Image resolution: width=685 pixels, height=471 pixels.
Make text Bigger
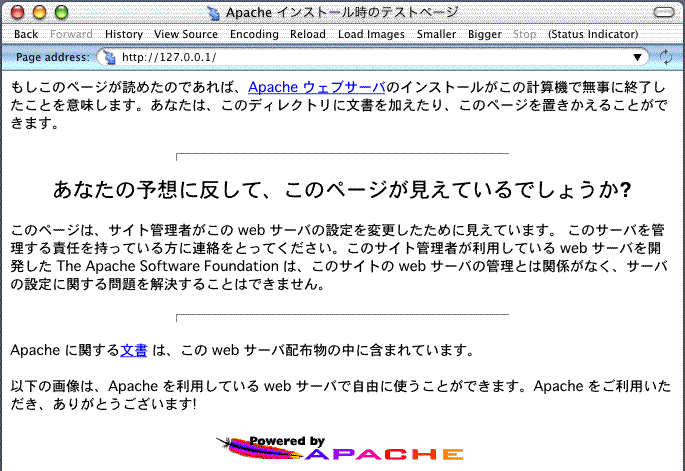coord(484,34)
